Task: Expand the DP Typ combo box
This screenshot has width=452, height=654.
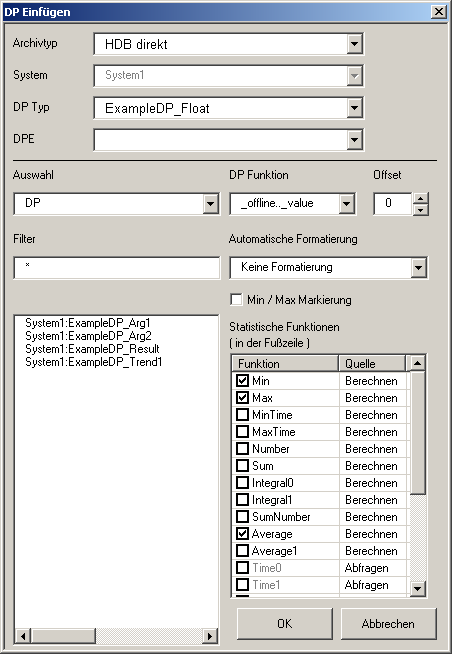Action: [354, 108]
